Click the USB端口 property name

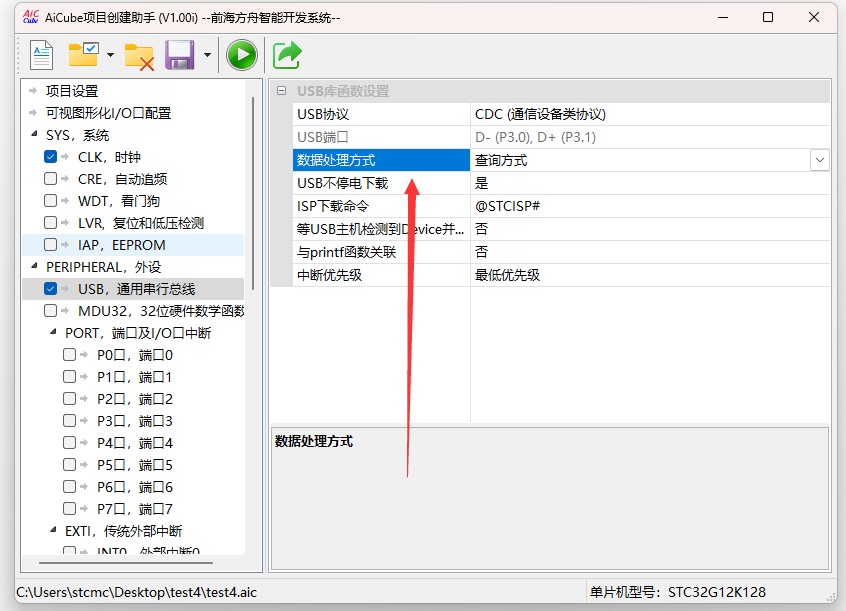(323, 137)
